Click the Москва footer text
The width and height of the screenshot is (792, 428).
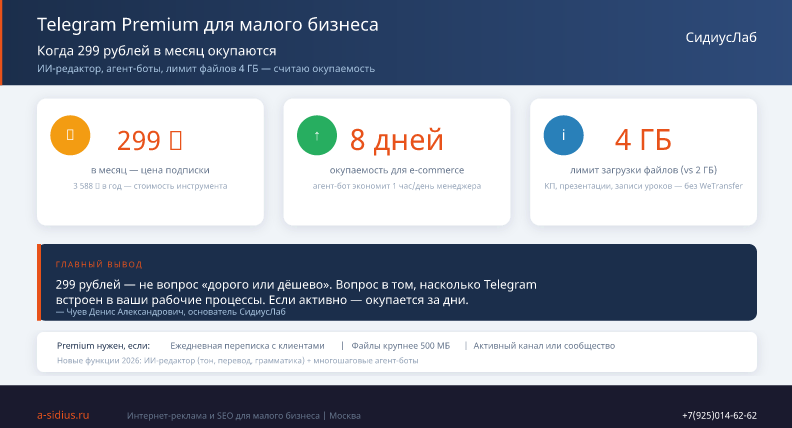[x=345, y=416]
